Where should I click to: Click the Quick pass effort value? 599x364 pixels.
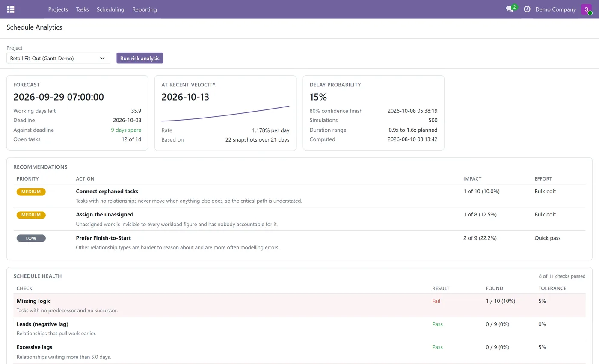tap(548, 238)
